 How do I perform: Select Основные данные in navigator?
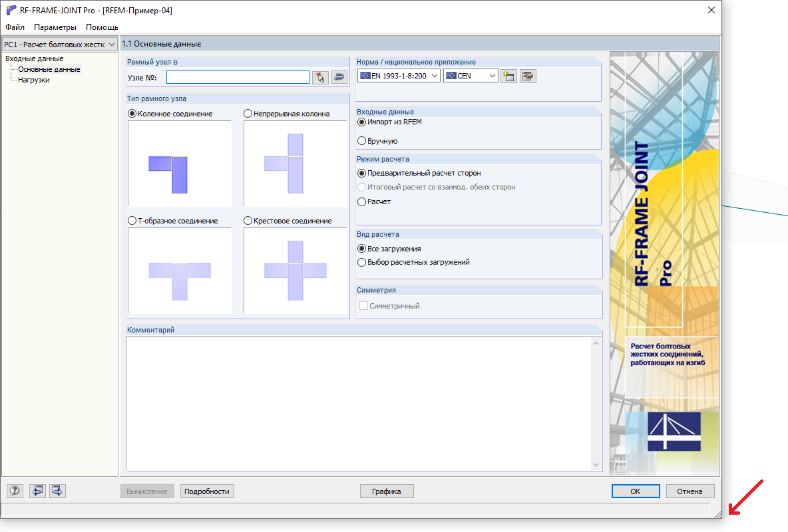(x=49, y=69)
